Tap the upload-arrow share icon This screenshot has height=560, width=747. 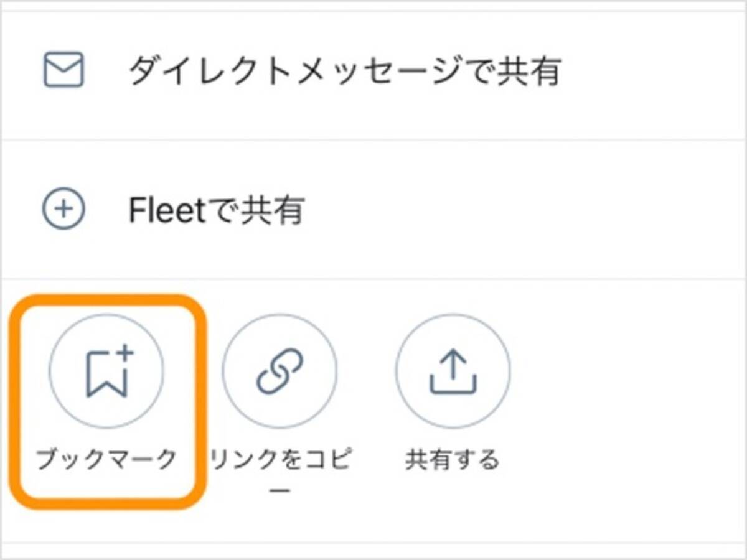point(453,371)
